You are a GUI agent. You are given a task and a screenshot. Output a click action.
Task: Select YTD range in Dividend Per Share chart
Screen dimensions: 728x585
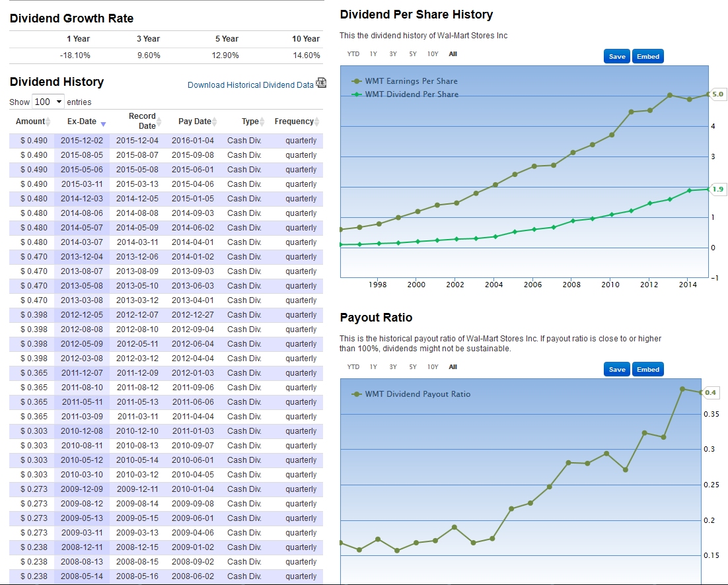[353, 54]
